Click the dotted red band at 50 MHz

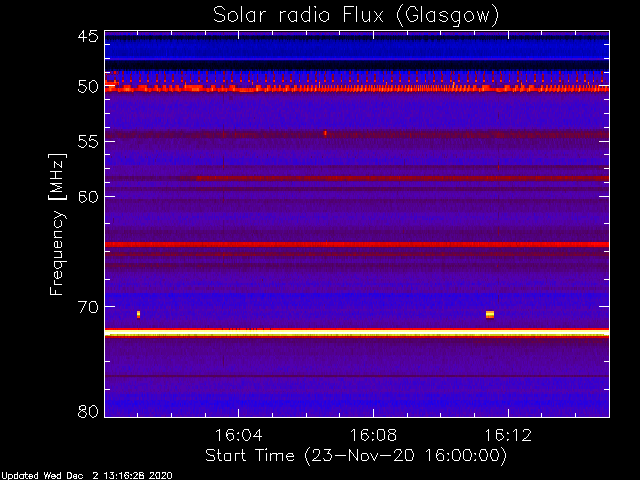(x=357, y=88)
